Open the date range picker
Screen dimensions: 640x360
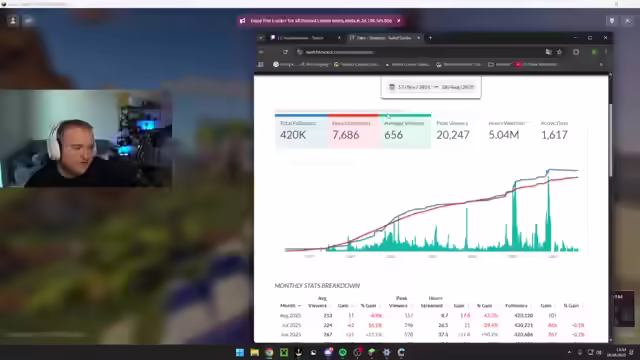click(x=431, y=87)
